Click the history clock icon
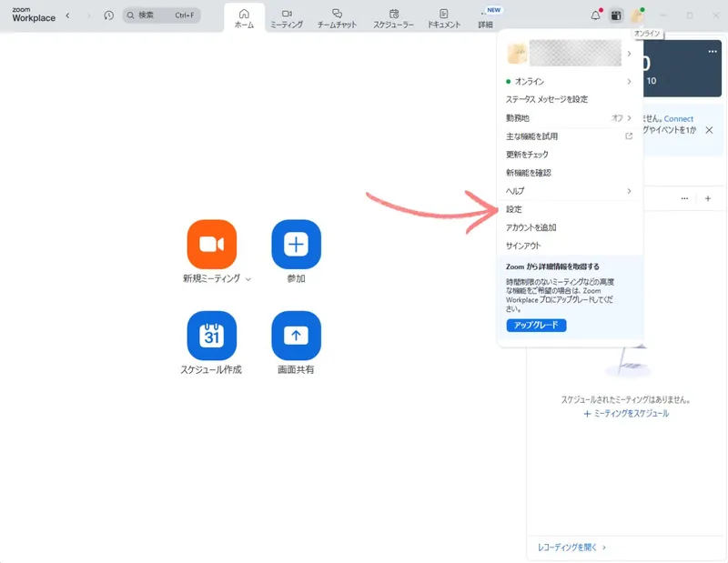728x563 pixels. (x=109, y=15)
